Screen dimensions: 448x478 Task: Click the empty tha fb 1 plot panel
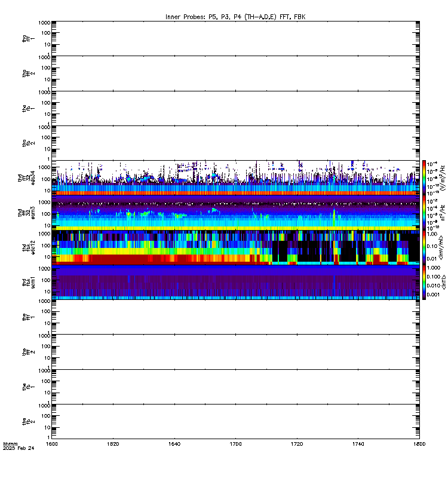coord(235,108)
